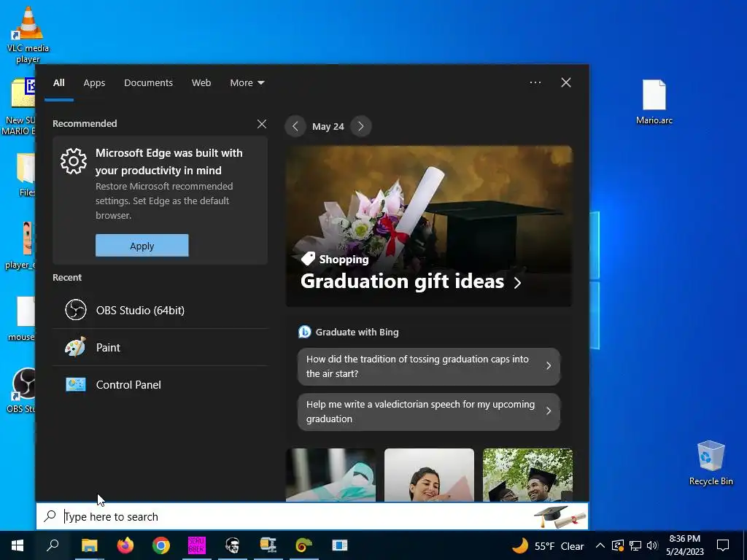Go to next day after May 24
Image resolution: width=747 pixels, height=560 pixels.
click(x=360, y=126)
